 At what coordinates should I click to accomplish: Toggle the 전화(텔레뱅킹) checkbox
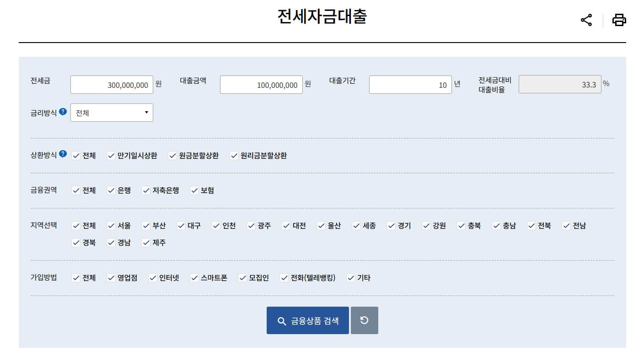(284, 278)
